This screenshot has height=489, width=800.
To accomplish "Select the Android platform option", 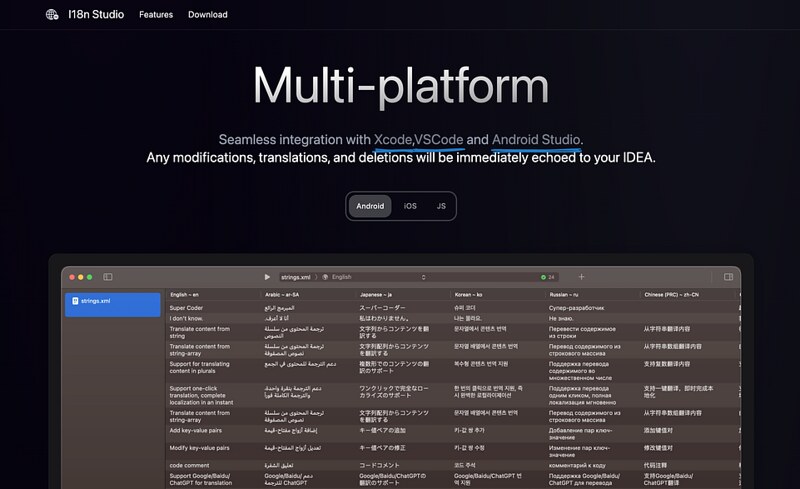I will (x=370, y=206).
